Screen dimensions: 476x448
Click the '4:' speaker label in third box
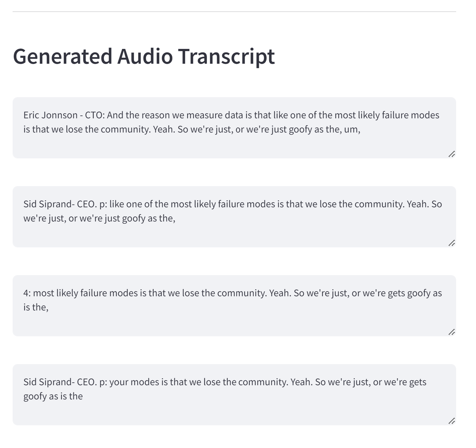point(27,293)
